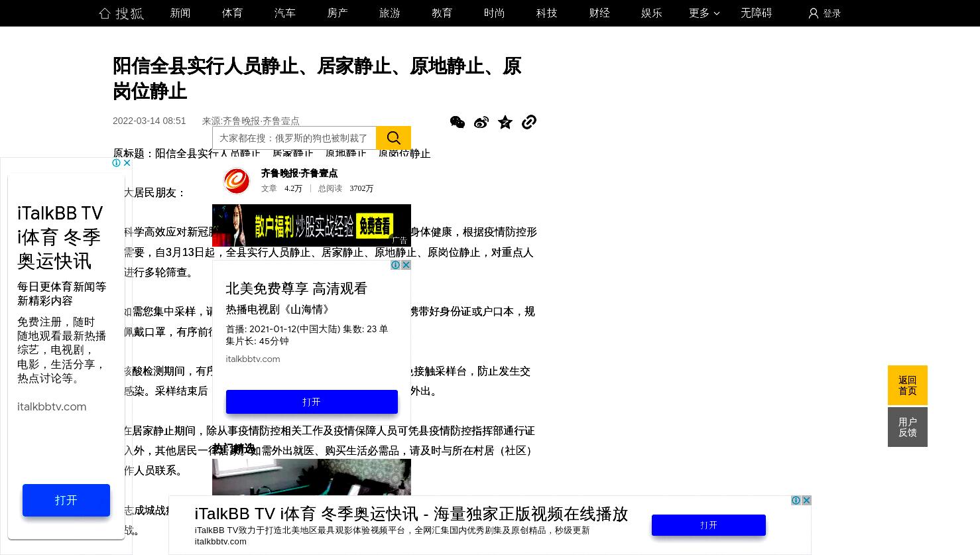This screenshot has width=980, height=555.
Task: Click the 用户反馈 feedback button
Action: point(908,427)
